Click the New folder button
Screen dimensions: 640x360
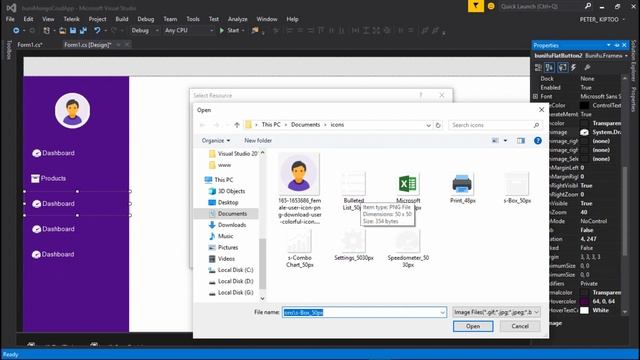pos(258,140)
